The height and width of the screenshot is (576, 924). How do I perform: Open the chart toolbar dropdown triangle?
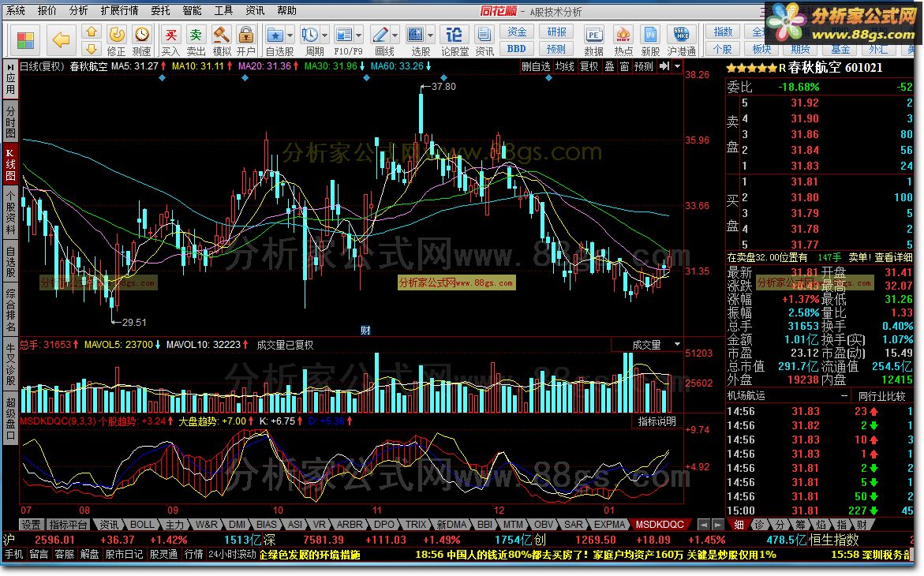pyautogui.click(x=678, y=66)
